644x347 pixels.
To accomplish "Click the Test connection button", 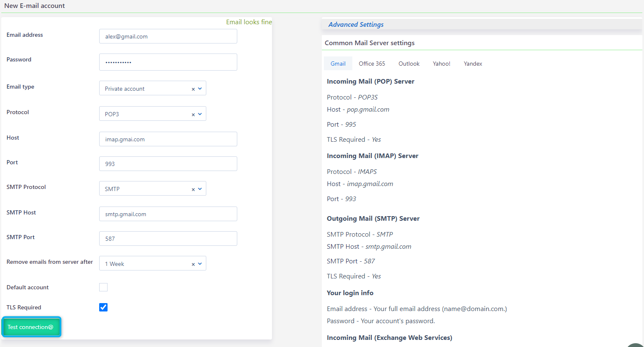I will click(31, 327).
